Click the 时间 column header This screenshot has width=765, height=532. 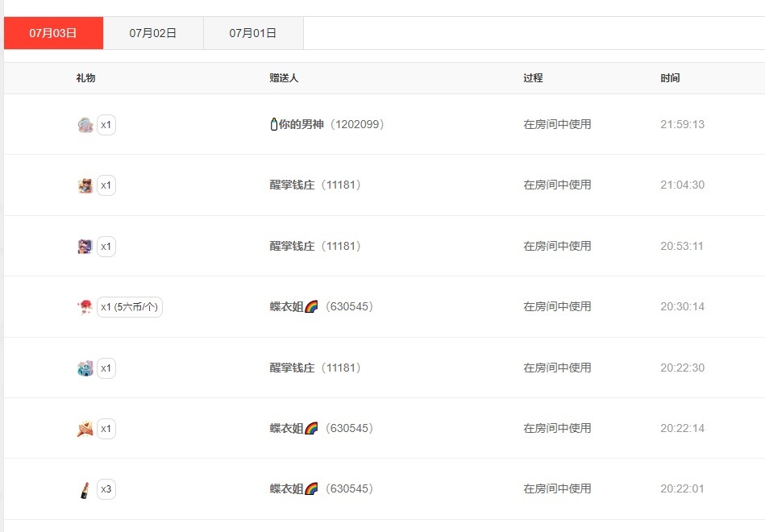point(670,78)
